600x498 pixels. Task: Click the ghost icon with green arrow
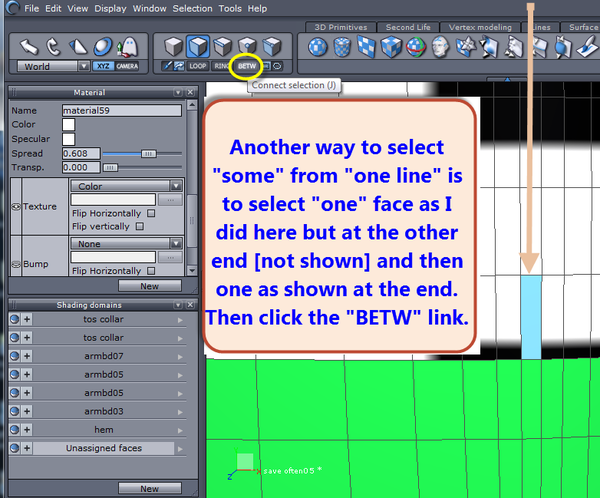pyautogui.click(x=128, y=47)
